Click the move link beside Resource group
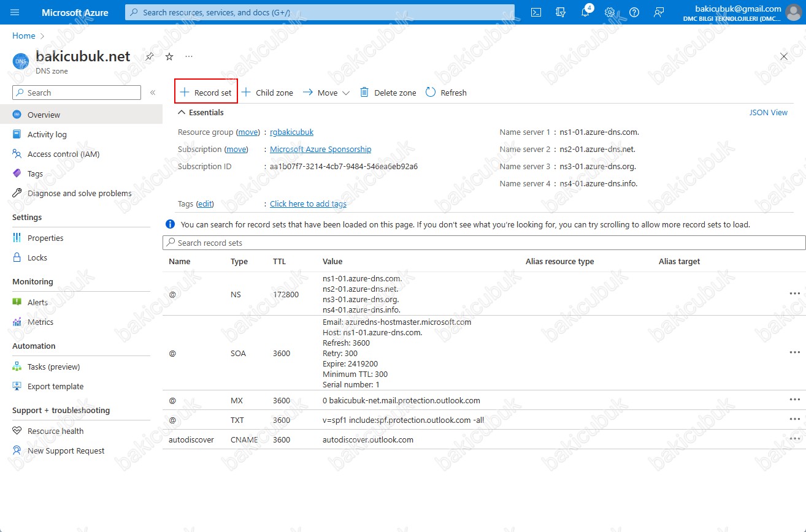This screenshot has height=532, width=806. (x=248, y=132)
